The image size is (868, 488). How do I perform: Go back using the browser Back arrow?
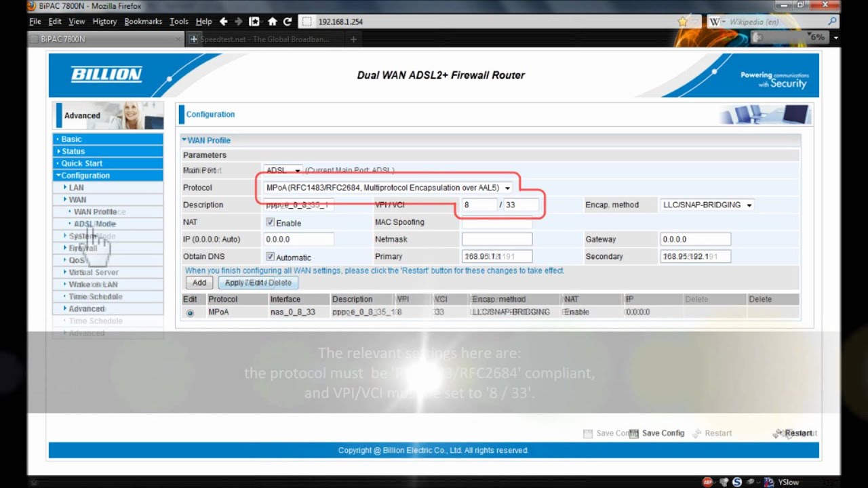224,22
